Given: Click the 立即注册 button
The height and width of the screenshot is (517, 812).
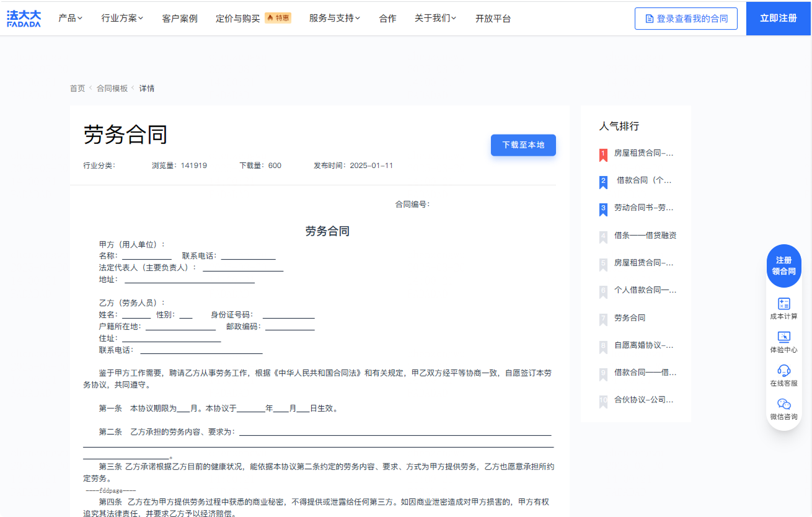Looking at the screenshot, I should coord(779,19).
